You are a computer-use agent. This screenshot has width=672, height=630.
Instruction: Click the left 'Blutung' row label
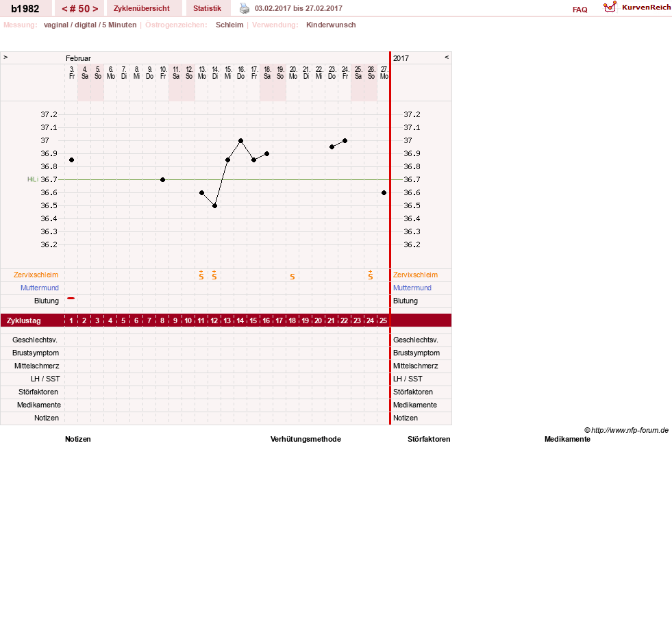point(47,301)
